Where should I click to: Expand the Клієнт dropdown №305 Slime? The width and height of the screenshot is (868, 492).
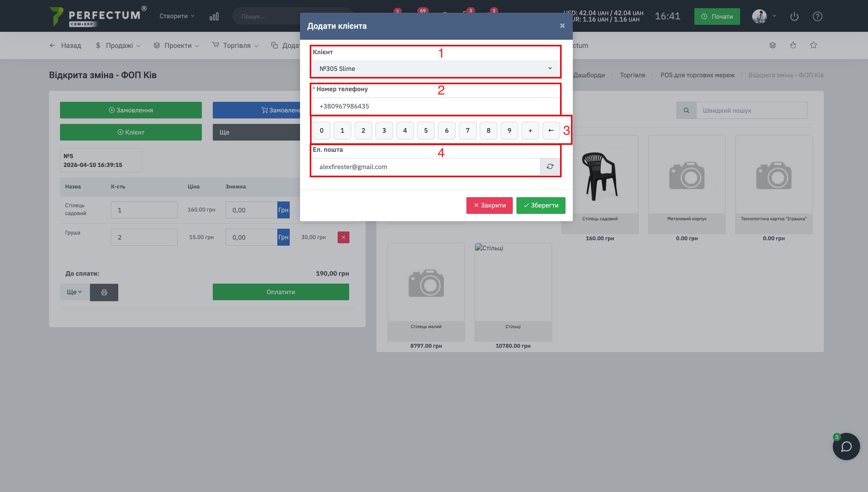[x=435, y=68]
